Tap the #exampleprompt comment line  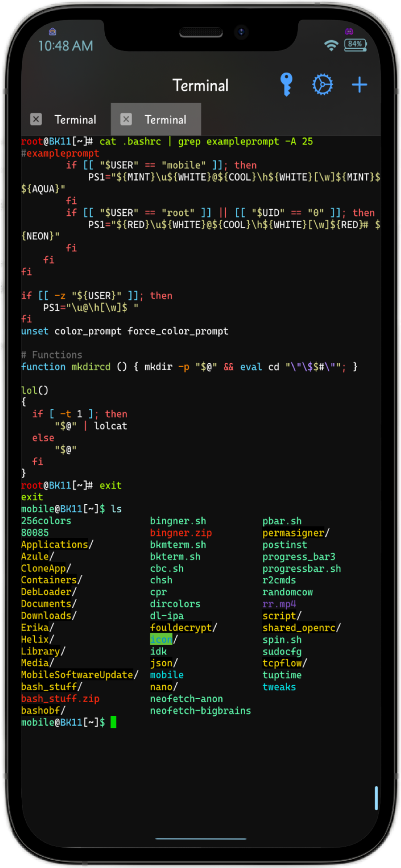pyautogui.click(x=60, y=153)
